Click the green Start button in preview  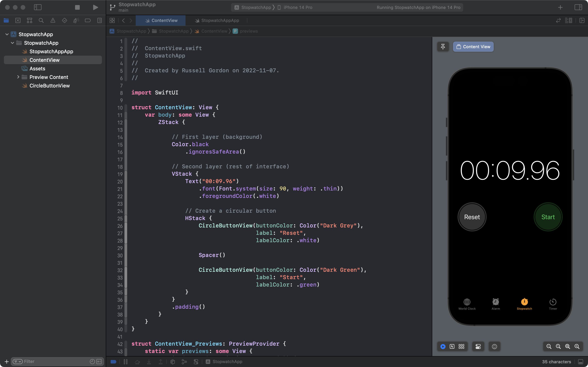(548, 217)
